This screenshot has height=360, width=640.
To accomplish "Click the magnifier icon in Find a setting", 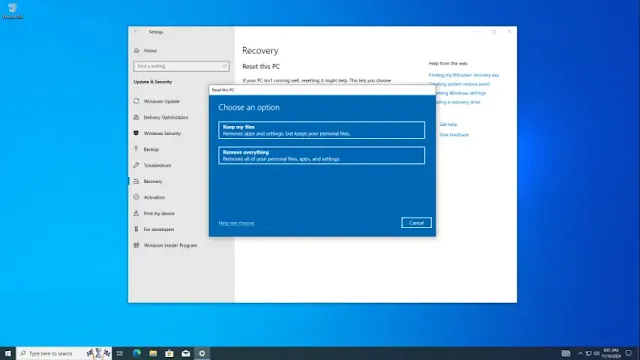I will coord(224,66).
